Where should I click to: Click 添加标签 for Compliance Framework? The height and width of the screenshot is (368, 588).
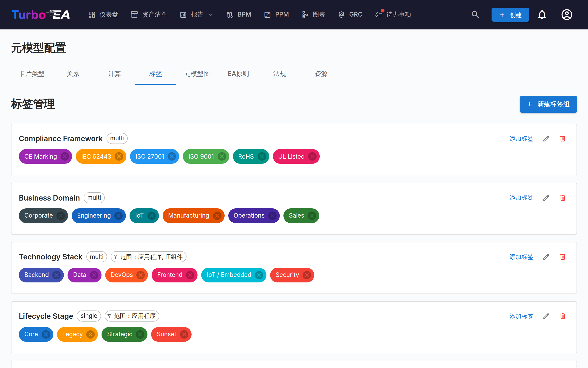(x=521, y=138)
